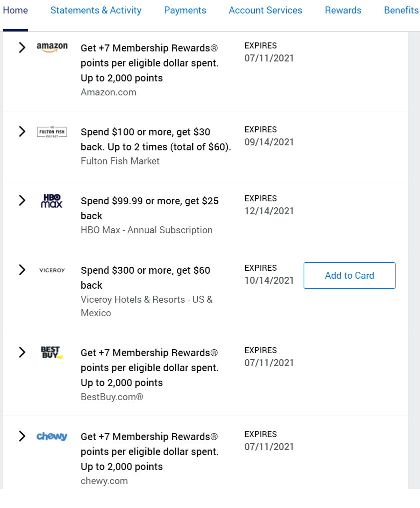Expand the Best Buy offer details

tap(22, 353)
